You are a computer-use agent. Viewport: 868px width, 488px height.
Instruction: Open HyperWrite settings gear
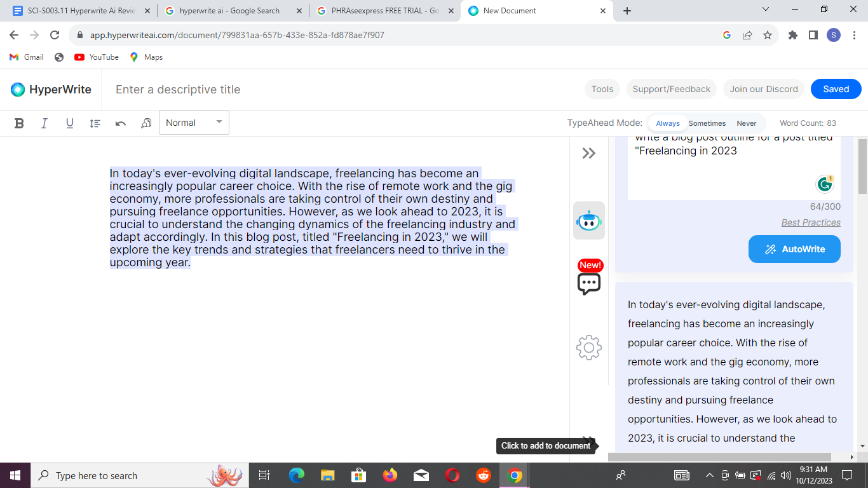588,348
